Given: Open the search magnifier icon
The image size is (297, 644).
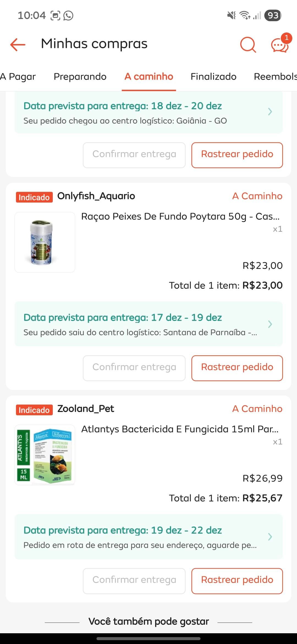Looking at the screenshot, I should point(248,44).
